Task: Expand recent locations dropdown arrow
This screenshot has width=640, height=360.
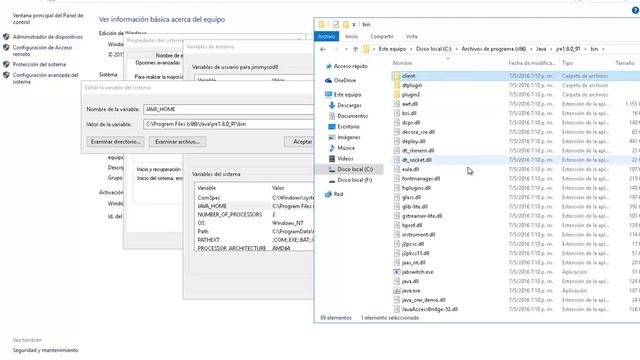Action: 346,49
